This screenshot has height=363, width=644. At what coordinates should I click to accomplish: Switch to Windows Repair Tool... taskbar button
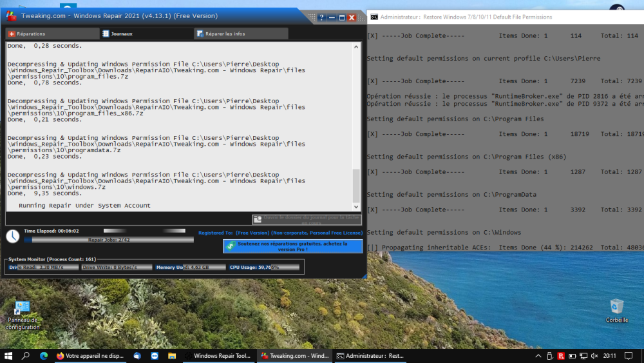click(x=218, y=356)
